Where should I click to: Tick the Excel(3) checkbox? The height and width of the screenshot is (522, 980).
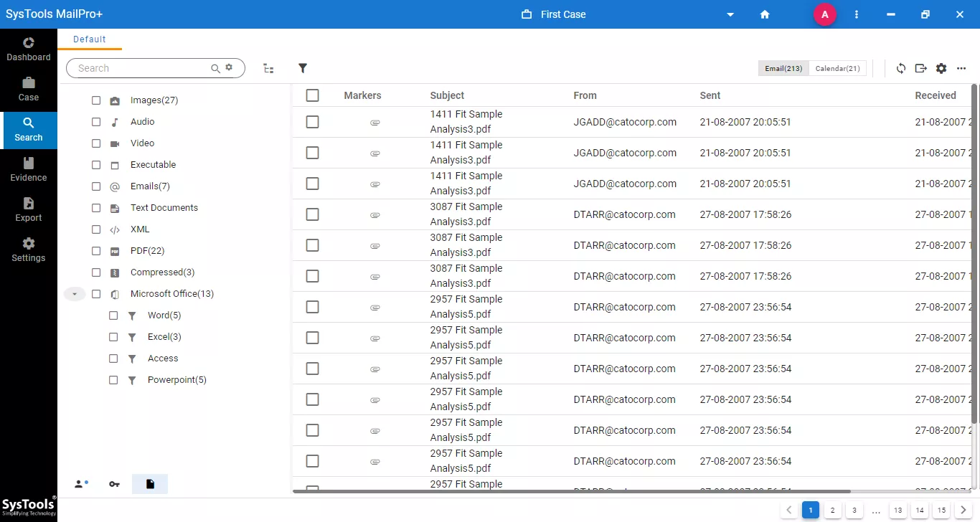[113, 337]
